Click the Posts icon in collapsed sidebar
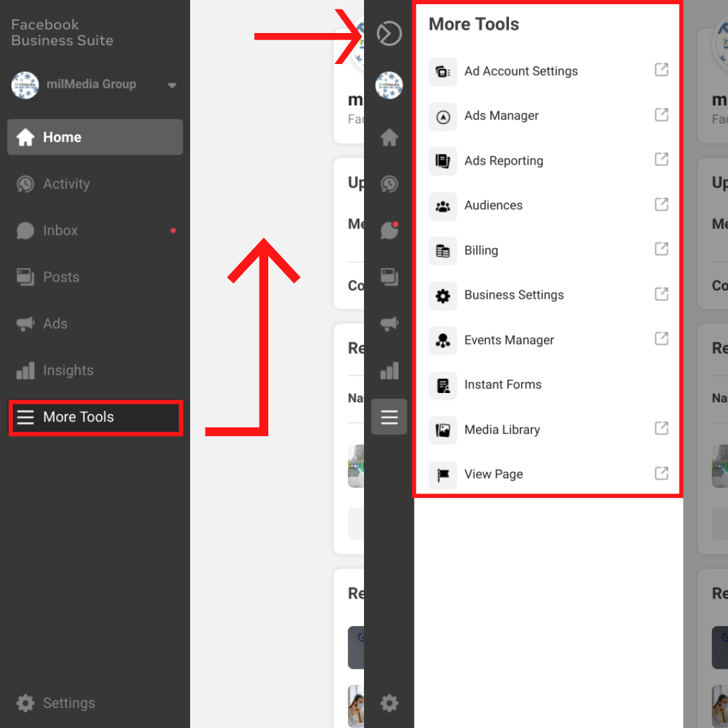The image size is (728, 728). pos(389,277)
